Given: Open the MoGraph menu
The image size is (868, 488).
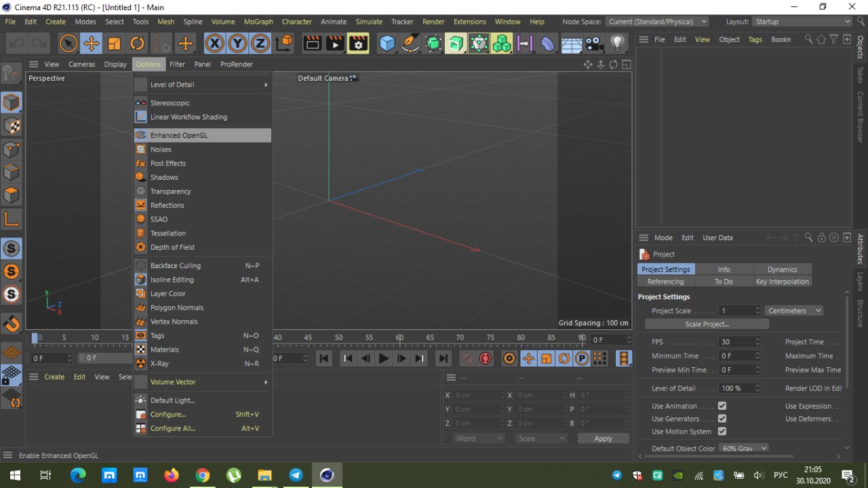Looking at the screenshot, I should pos(258,22).
